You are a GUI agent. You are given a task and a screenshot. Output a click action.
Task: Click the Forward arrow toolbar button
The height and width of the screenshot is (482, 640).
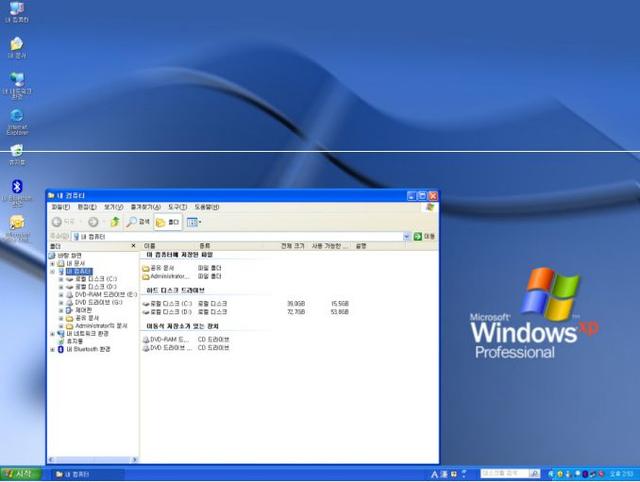pyautogui.click(x=93, y=222)
